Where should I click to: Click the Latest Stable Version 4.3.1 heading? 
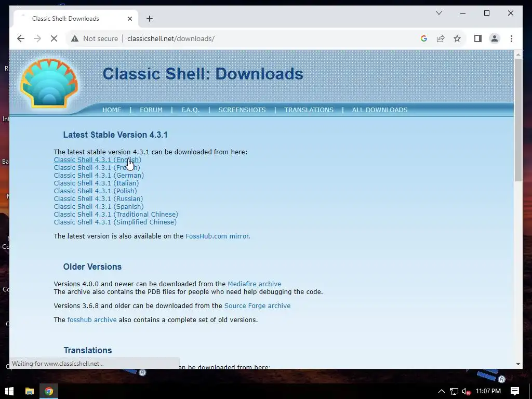point(115,135)
